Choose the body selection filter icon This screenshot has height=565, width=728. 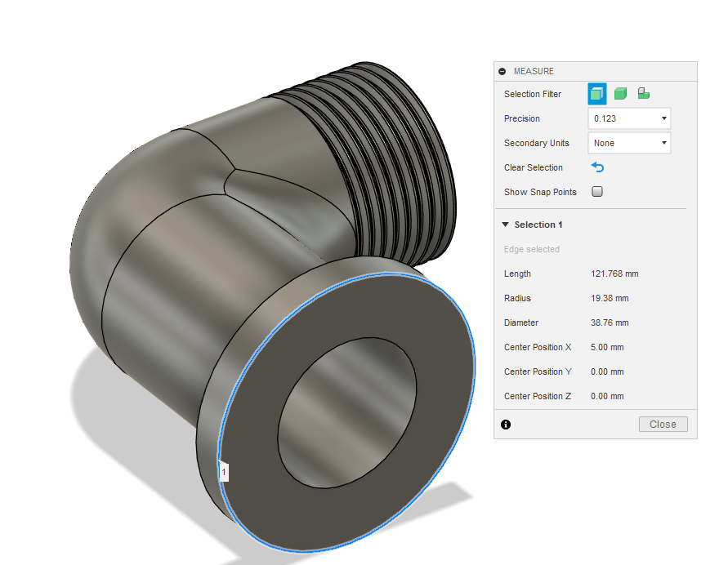pos(620,94)
